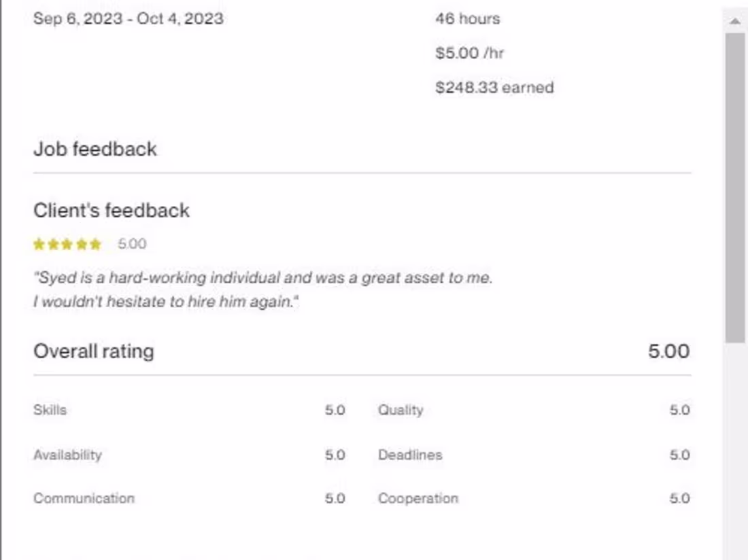
Task: Click the Communication rating label
Action: point(84,498)
